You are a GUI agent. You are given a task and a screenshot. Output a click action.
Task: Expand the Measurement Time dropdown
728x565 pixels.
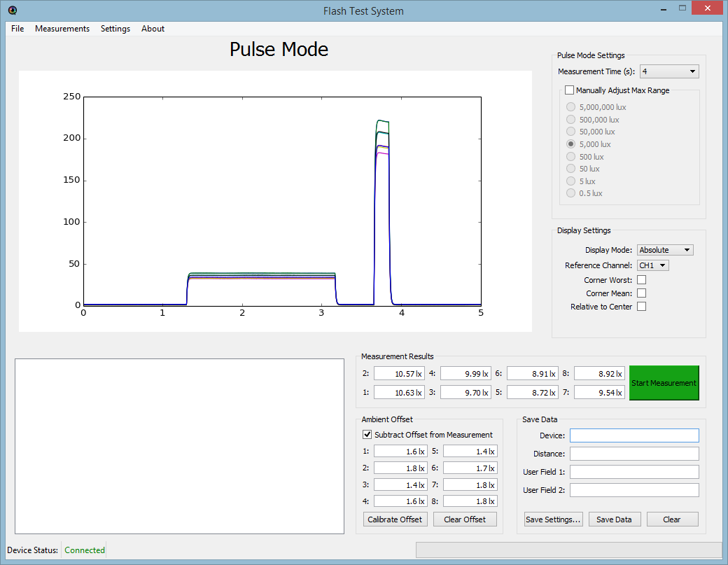(x=669, y=71)
